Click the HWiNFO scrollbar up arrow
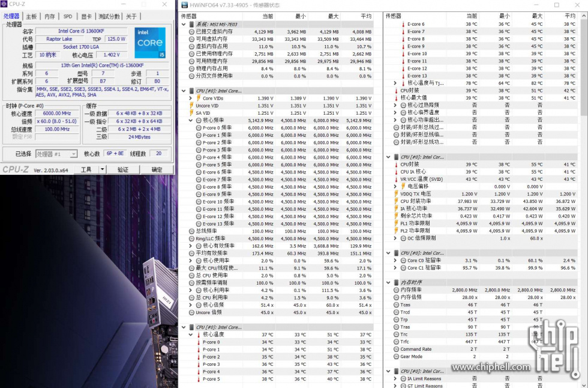The image size is (588, 388). click(x=584, y=16)
